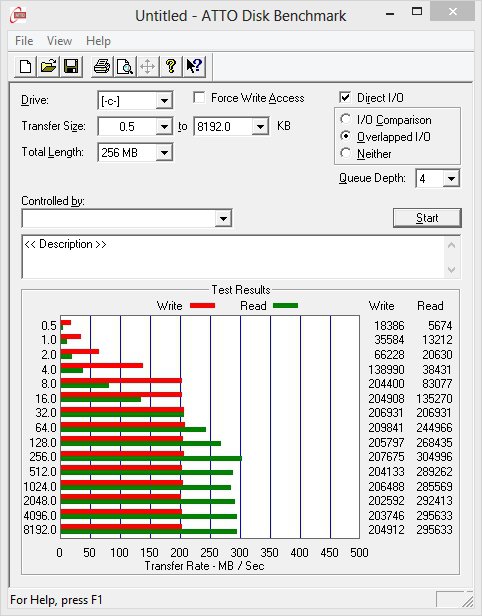Click inside the Description text field

tap(234, 257)
